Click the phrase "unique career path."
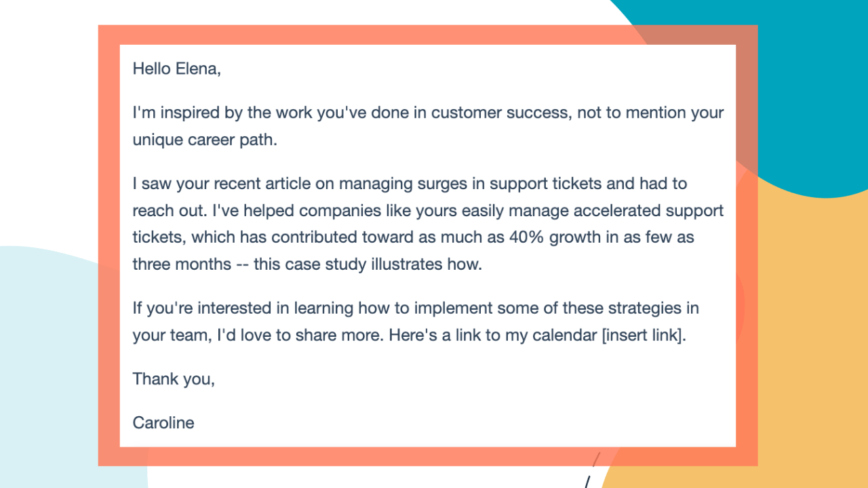The width and height of the screenshot is (868, 488). pyautogui.click(x=205, y=140)
